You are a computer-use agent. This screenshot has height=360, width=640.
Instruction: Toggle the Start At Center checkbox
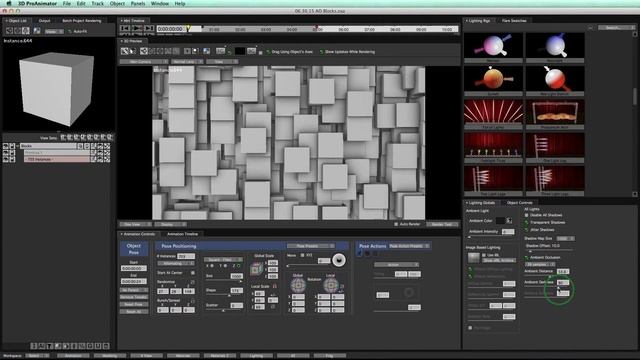[192, 273]
